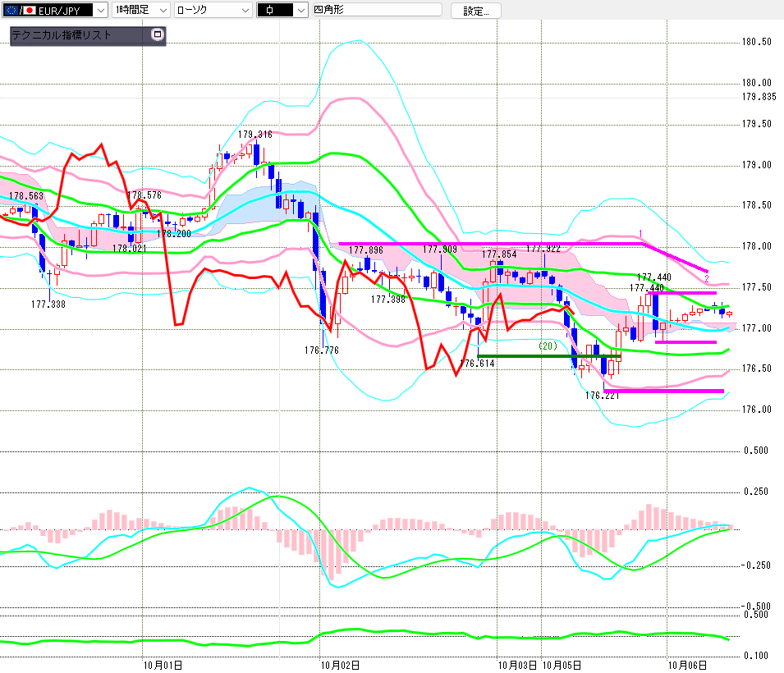Click the 178.021 price label

[x=129, y=249]
